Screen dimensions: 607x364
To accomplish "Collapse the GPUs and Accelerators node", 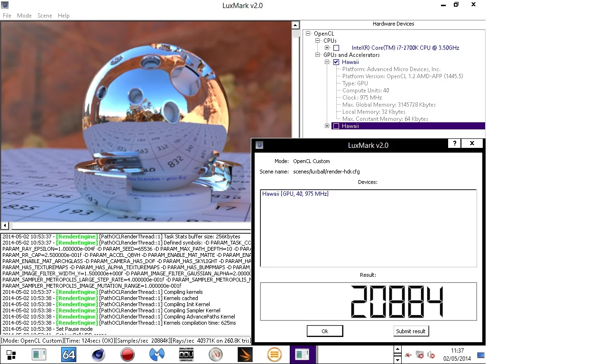I will [x=318, y=55].
